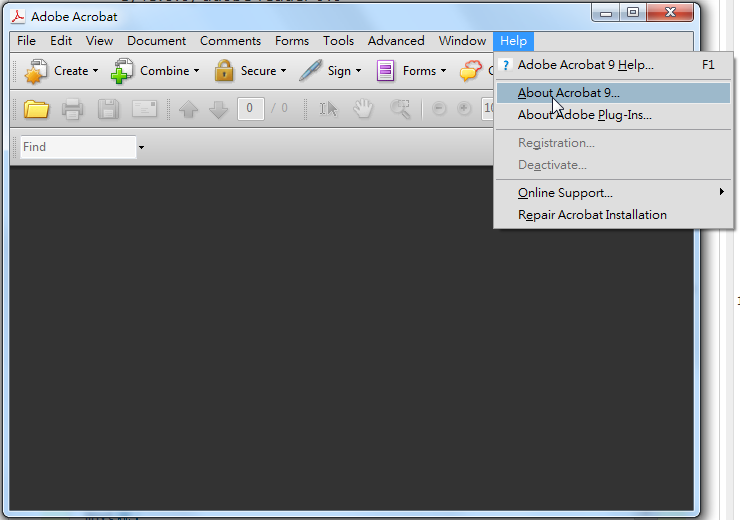
Task: Click the page number field
Action: point(251,109)
